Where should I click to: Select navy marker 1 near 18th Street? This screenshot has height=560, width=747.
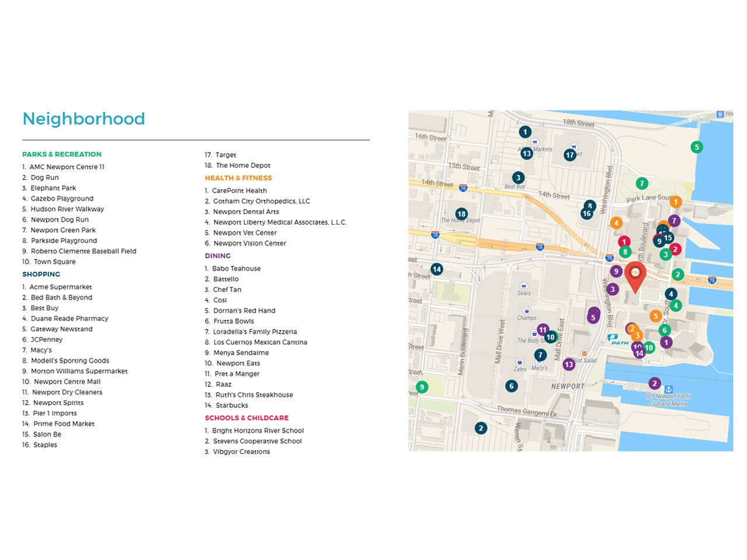coord(525,132)
